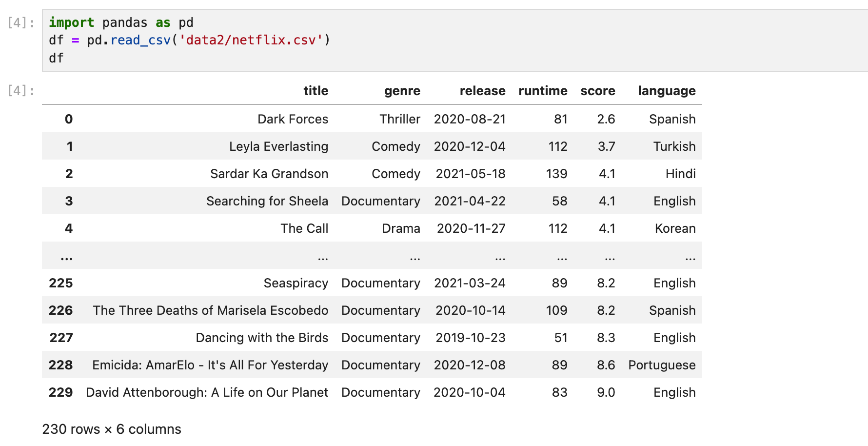This screenshot has height=446, width=868.
Task: Click the 'language' column header
Action: [667, 91]
